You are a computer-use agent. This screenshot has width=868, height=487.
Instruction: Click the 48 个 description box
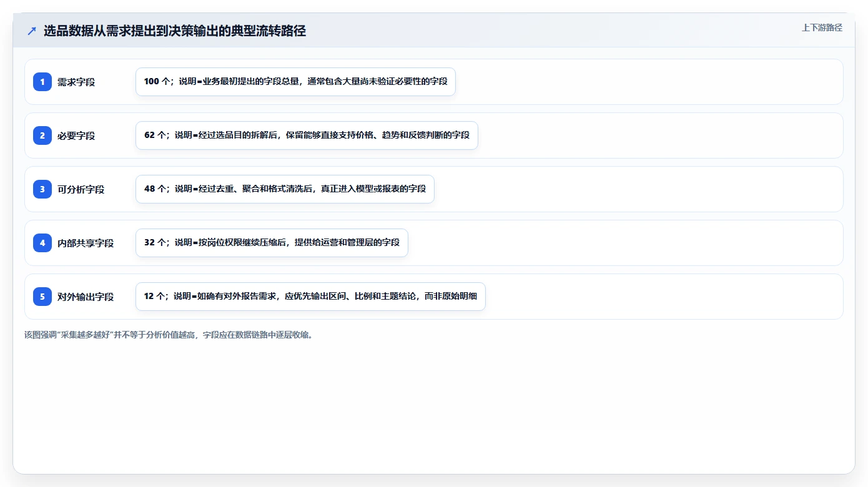[x=285, y=189]
